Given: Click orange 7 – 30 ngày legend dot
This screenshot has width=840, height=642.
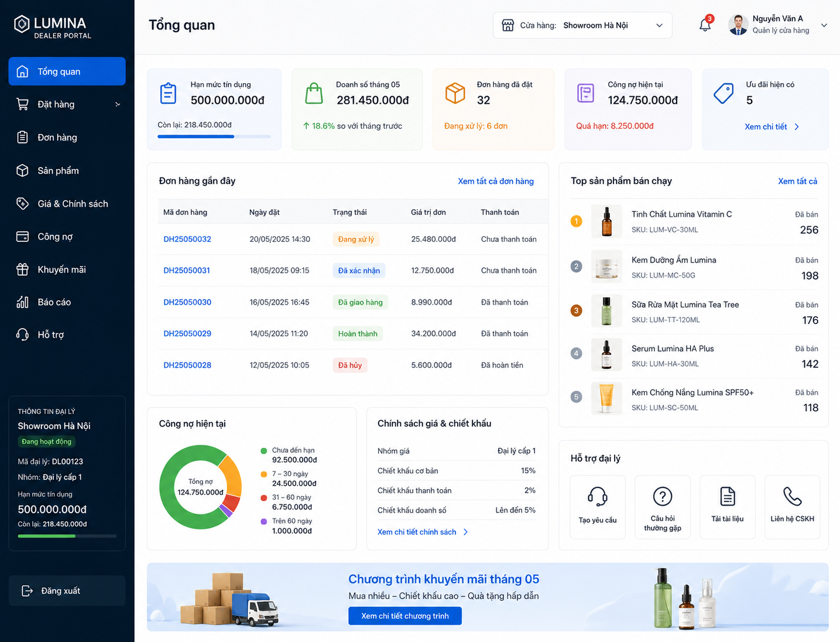Looking at the screenshot, I should 264,474.
